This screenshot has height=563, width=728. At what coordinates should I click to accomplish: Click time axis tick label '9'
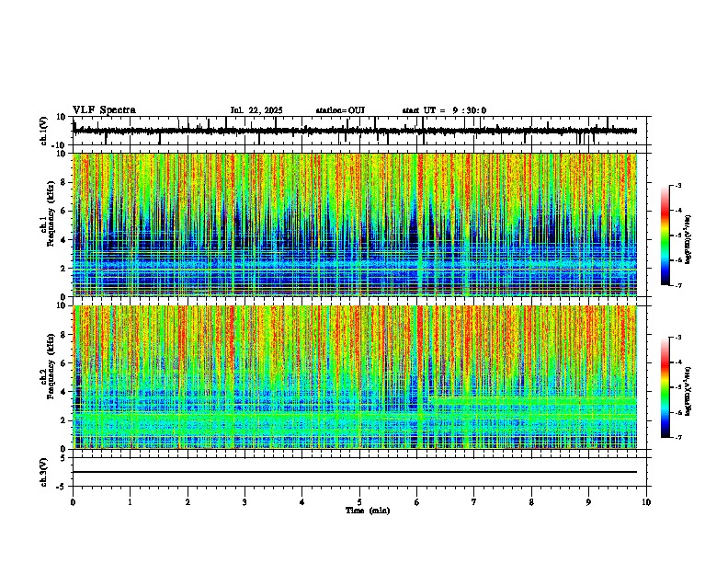(588, 501)
